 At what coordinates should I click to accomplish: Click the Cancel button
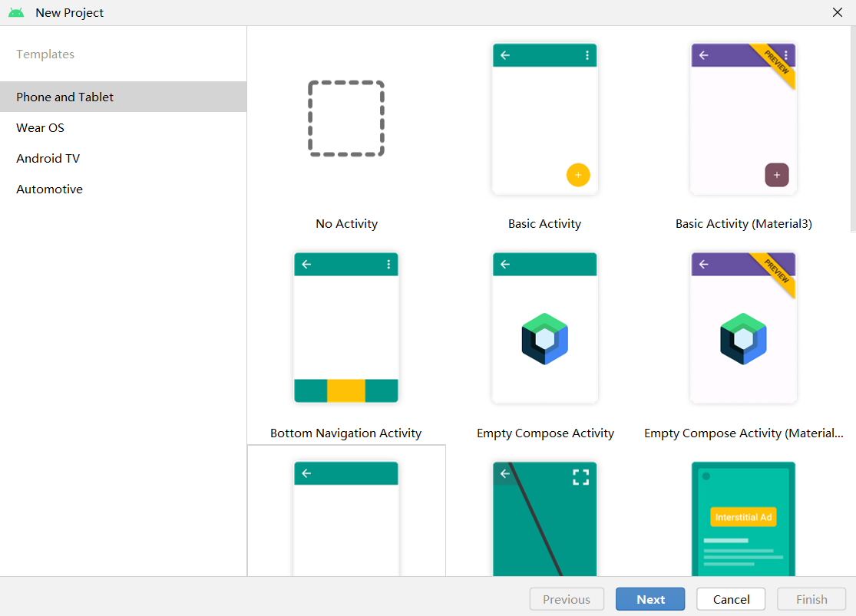(731, 599)
